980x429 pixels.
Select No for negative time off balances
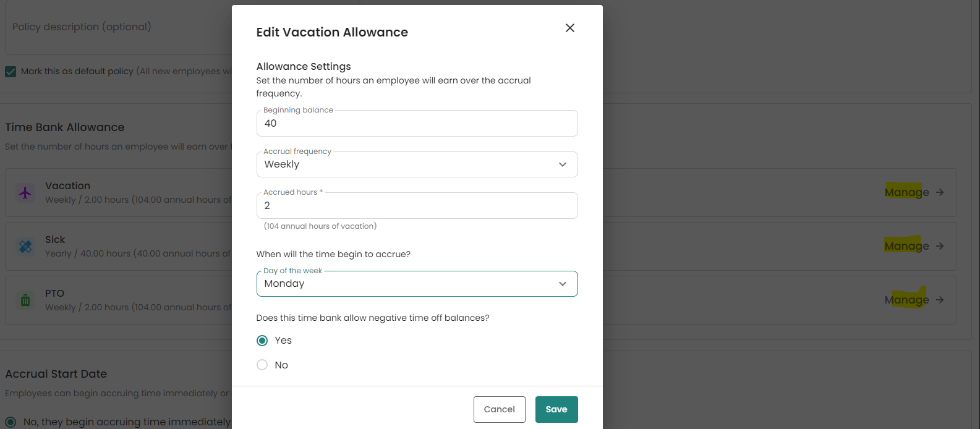(262, 365)
